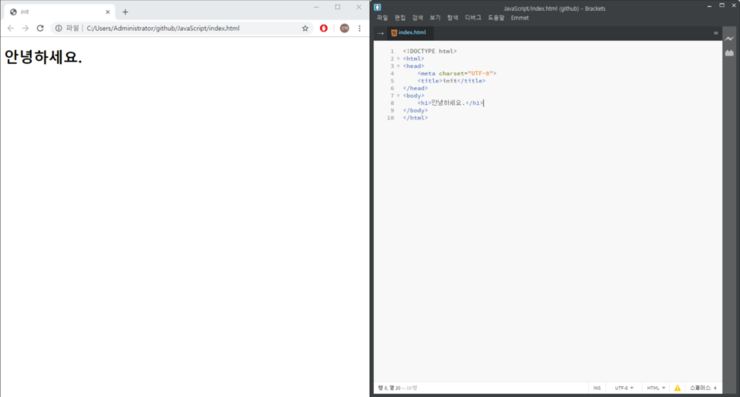
Task: Click the 안녕하세요. heading in Chrome page
Action: pyautogui.click(x=43, y=57)
